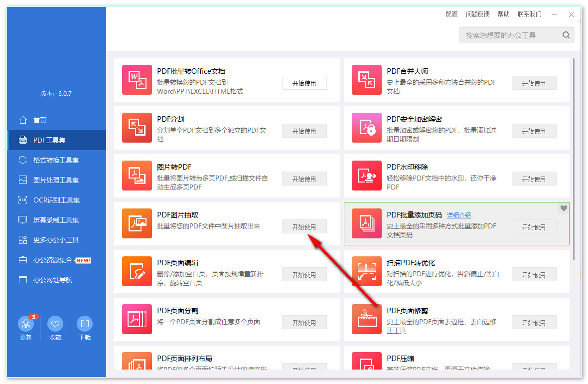Click the vertical scrollbar of tool list

(x=574, y=160)
